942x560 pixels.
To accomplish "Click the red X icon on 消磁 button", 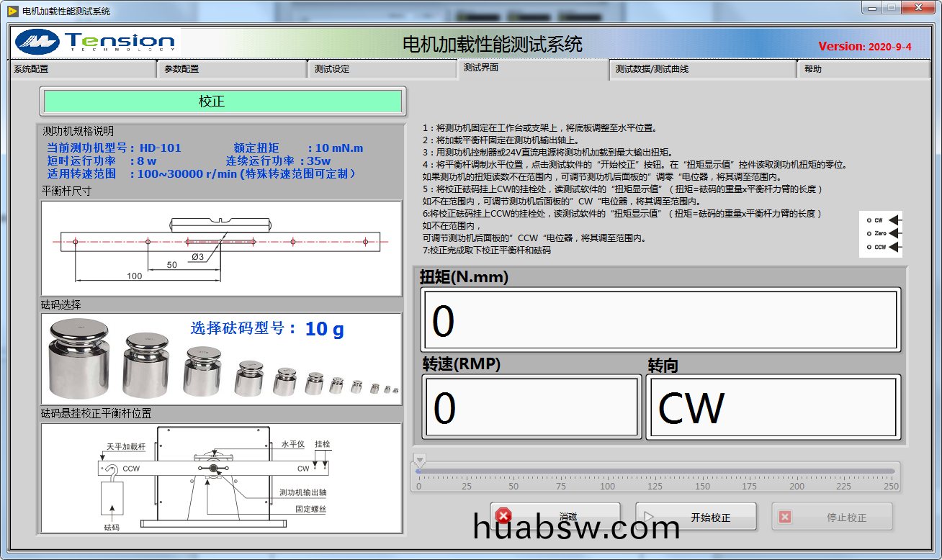I will [503, 516].
